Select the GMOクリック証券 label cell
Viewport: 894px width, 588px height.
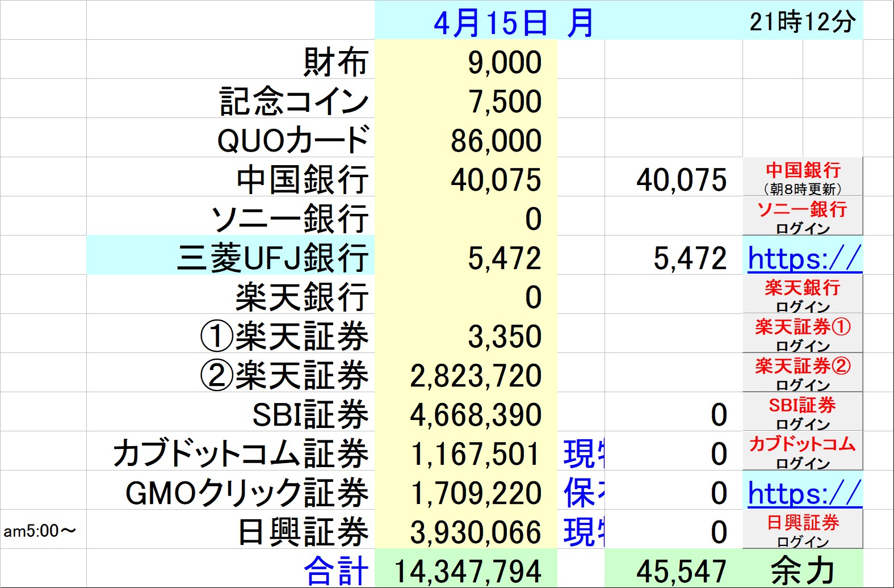(x=230, y=490)
